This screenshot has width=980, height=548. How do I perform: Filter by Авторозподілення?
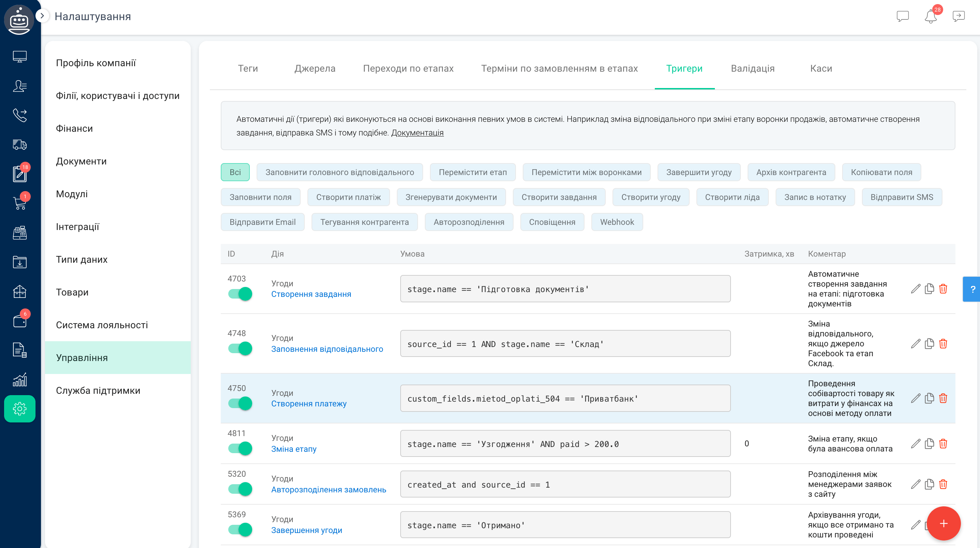click(x=469, y=222)
